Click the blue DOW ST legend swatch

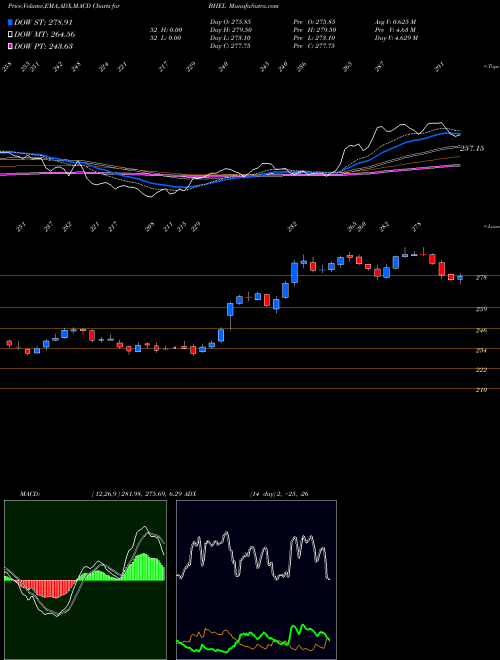pos(11,22)
